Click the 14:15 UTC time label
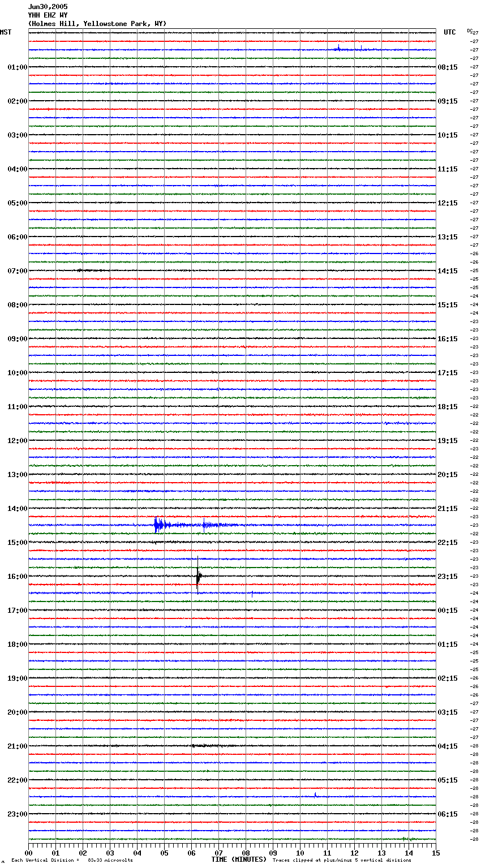 448,271
